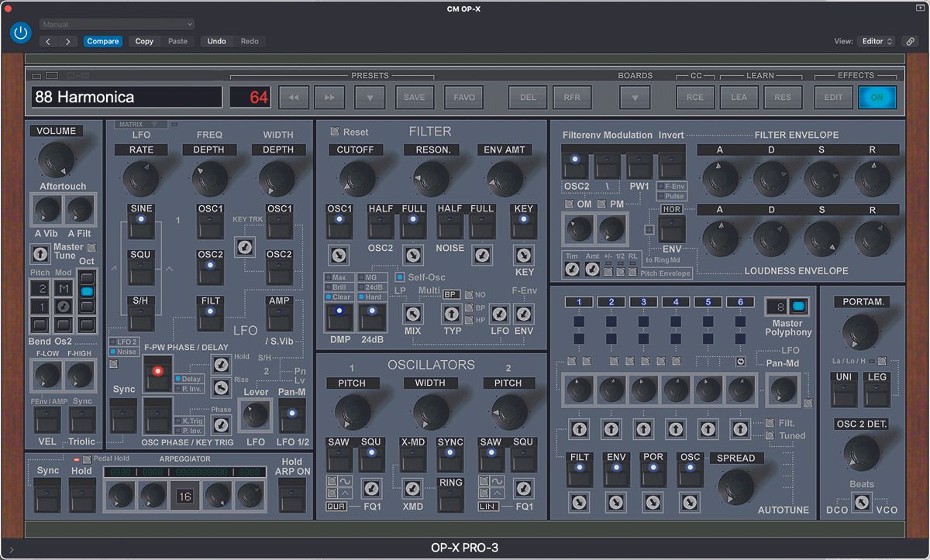Choose SAW waveform for oscillator 1
The width and height of the screenshot is (930, 560).
339,455
